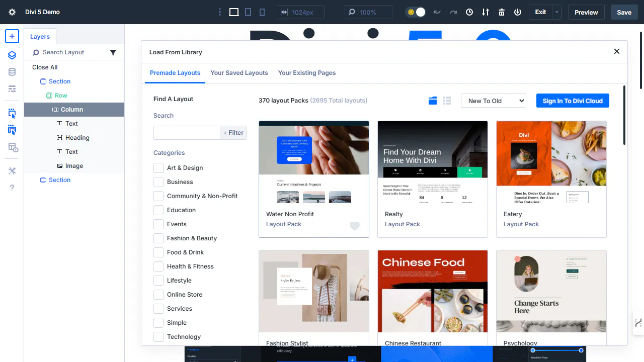
Task: Check the Health & Fitness category
Action: [158, 266]
